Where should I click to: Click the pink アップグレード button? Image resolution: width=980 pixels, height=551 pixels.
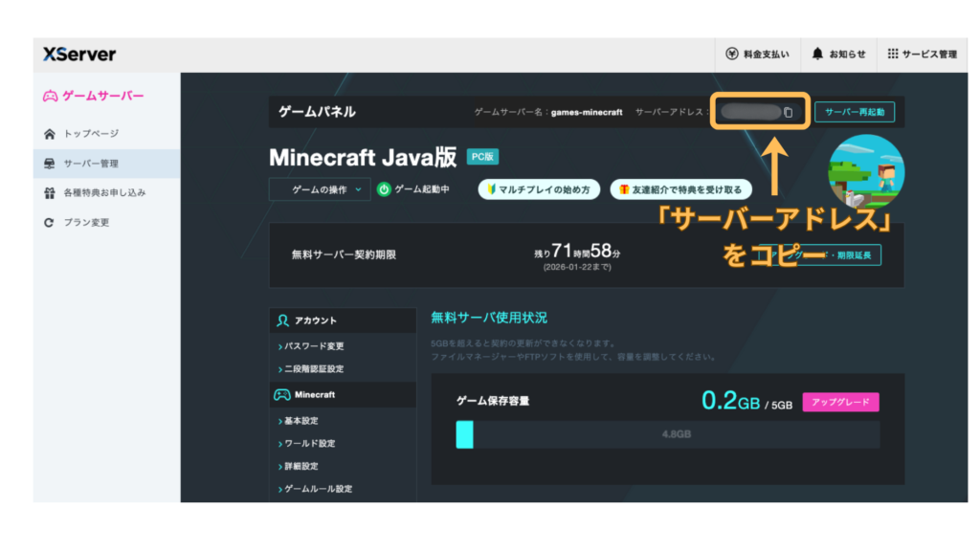click(839, 403)
